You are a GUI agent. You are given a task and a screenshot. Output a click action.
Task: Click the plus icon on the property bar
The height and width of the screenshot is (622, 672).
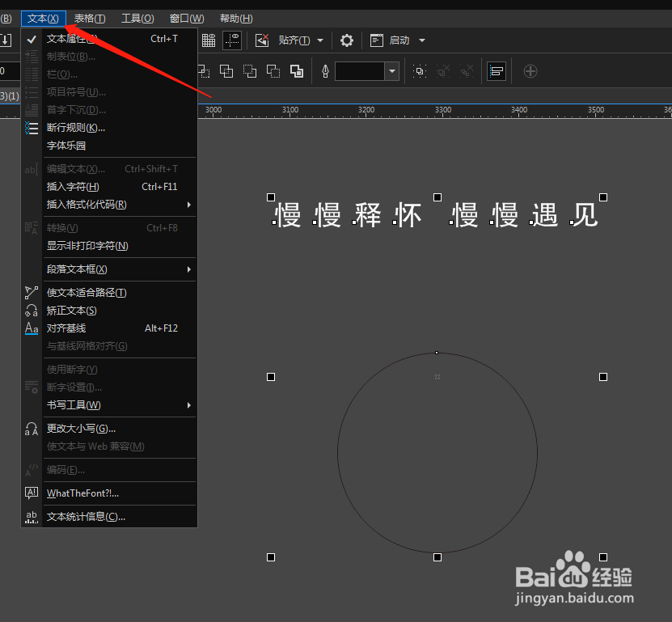pyautogui.click(x=530, y=71)
